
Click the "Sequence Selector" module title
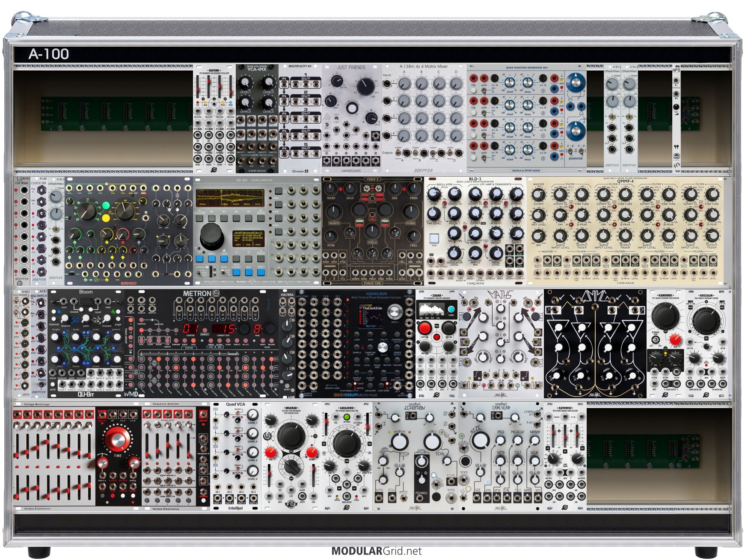click(x=166, y=404)
